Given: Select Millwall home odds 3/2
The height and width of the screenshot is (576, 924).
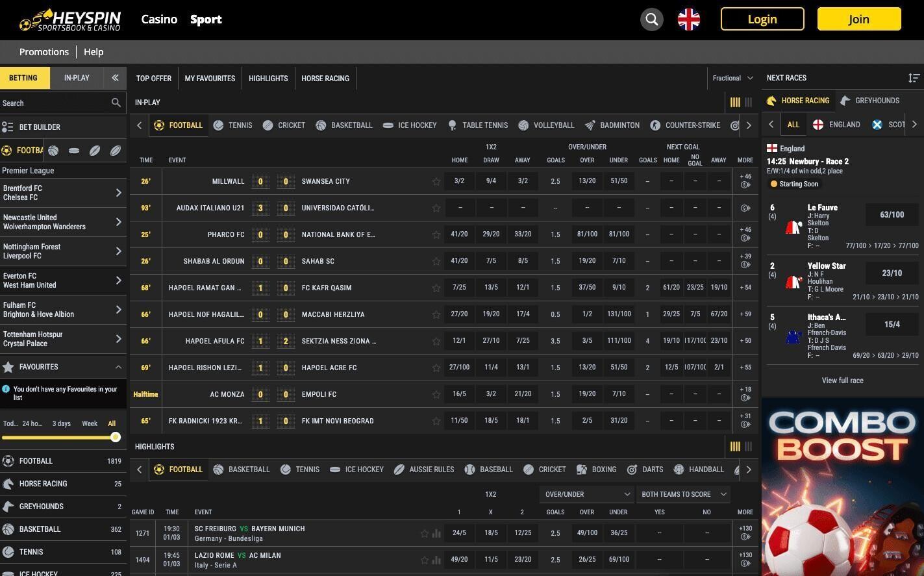Looking at the screenshot, I should [x=459, y=181].
